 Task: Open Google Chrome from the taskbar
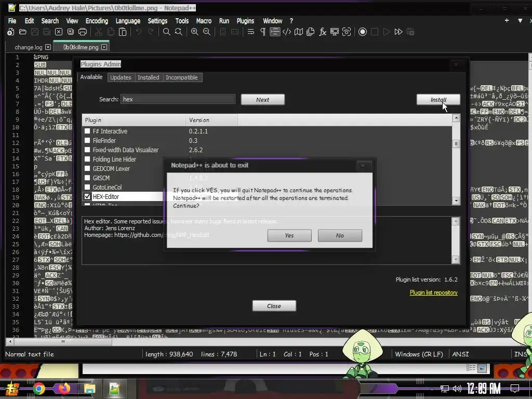click(38, 389)
